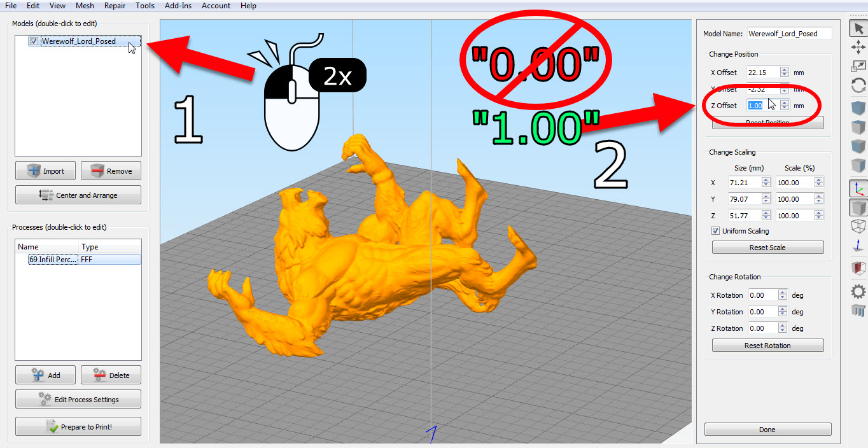Click the Model Name text field
Viewport: 868px width, 448px height.
pyautogui.click(x=789, y=33)
